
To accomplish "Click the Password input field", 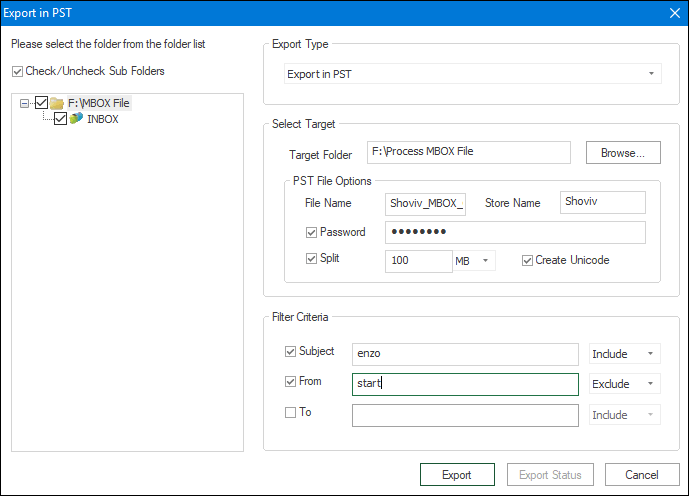I will [515, 232].
